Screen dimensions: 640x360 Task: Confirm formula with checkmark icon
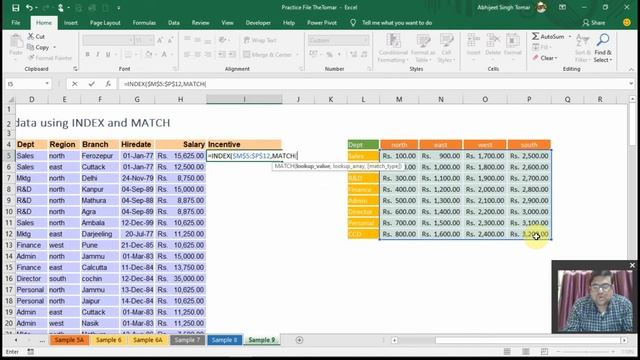pyautogui.click(x=91, y=84)
